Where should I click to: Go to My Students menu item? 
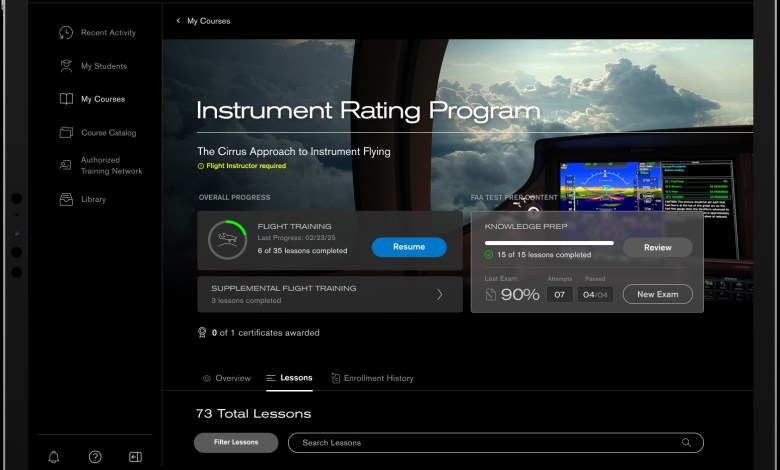[x=104, y=66]
